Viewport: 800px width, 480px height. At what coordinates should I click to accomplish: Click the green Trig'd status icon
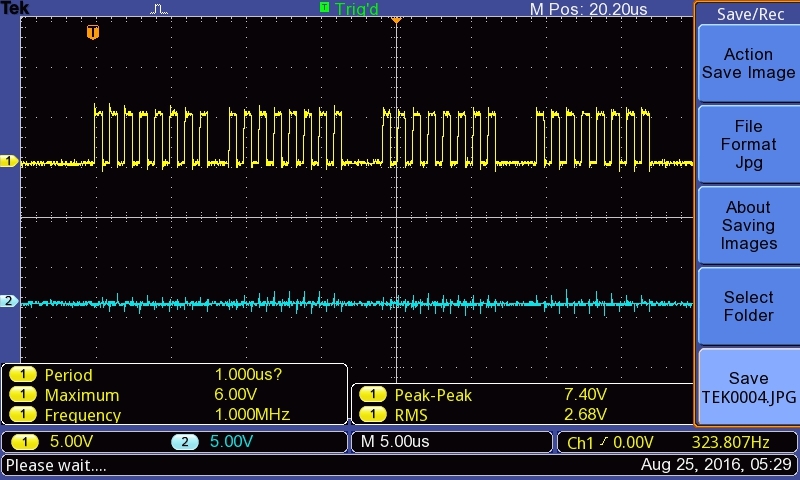coord(324,7)
